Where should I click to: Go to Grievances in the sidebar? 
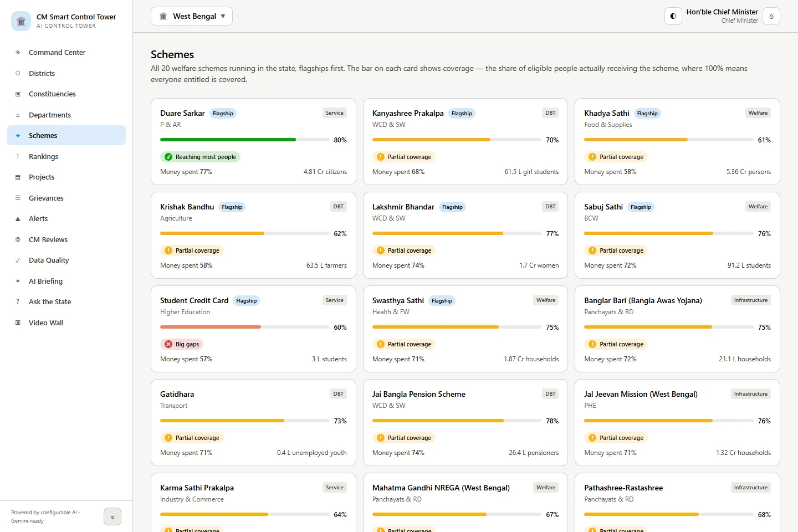click(66, 198)
